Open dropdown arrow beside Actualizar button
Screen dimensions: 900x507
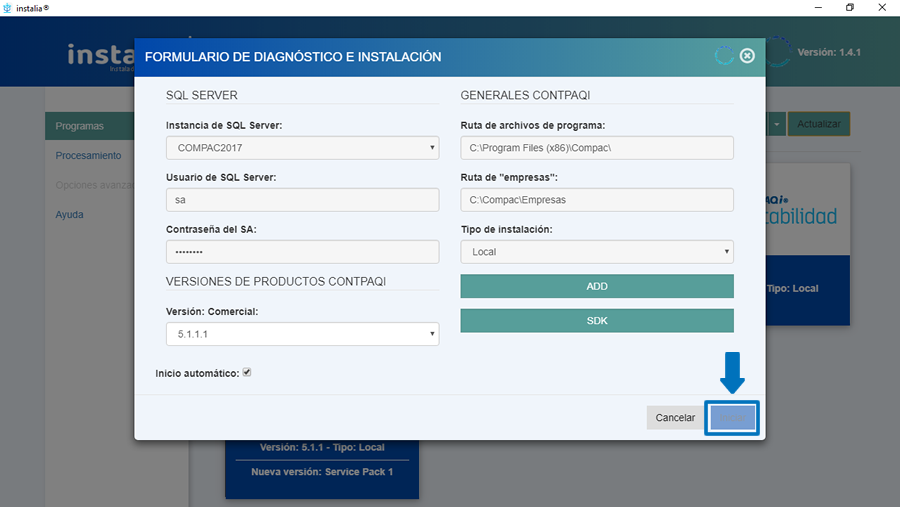tap(777, 125)
